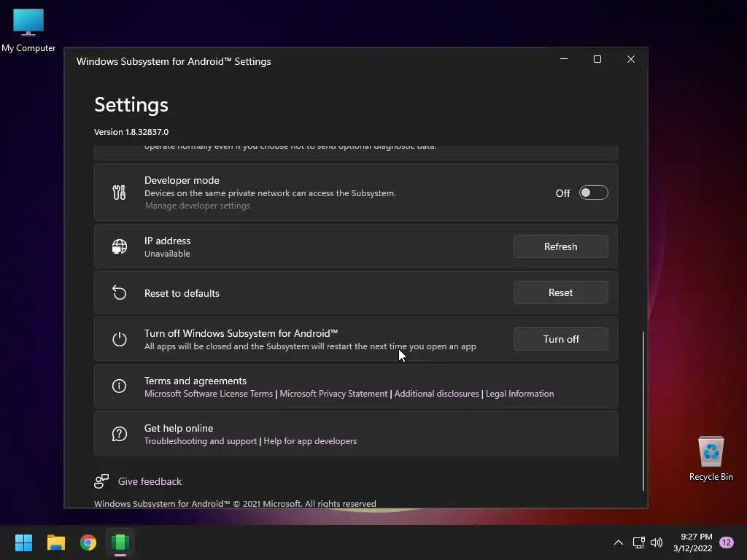The height and width of the screenshot is (560, 747).
Task: Maximize the Android Settings window
Action: click(597, 59)
